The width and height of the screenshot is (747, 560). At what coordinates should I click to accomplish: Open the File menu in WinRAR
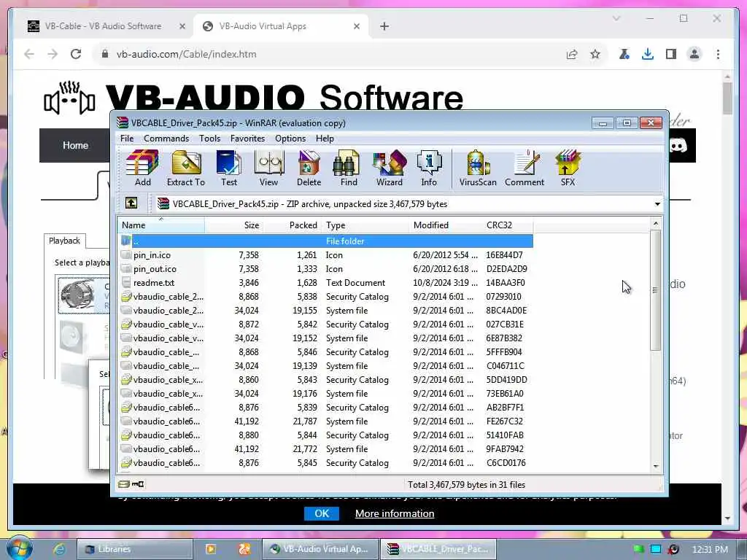click(127, 138)
